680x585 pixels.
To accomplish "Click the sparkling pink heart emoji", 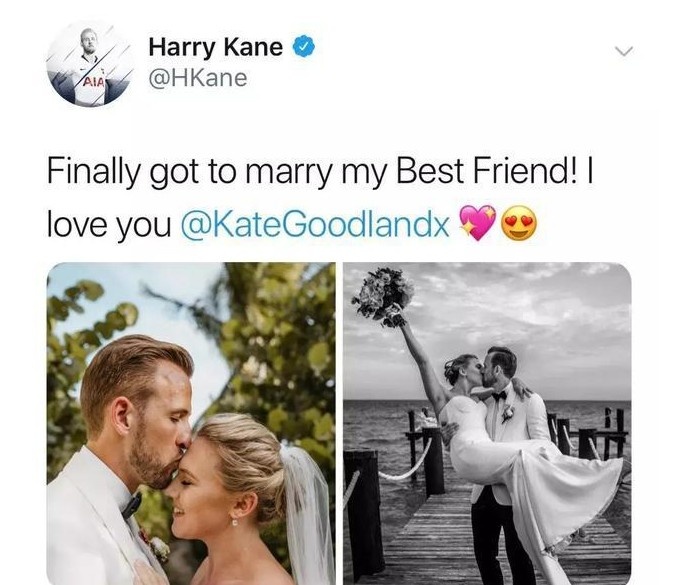I will pos(477,222).
